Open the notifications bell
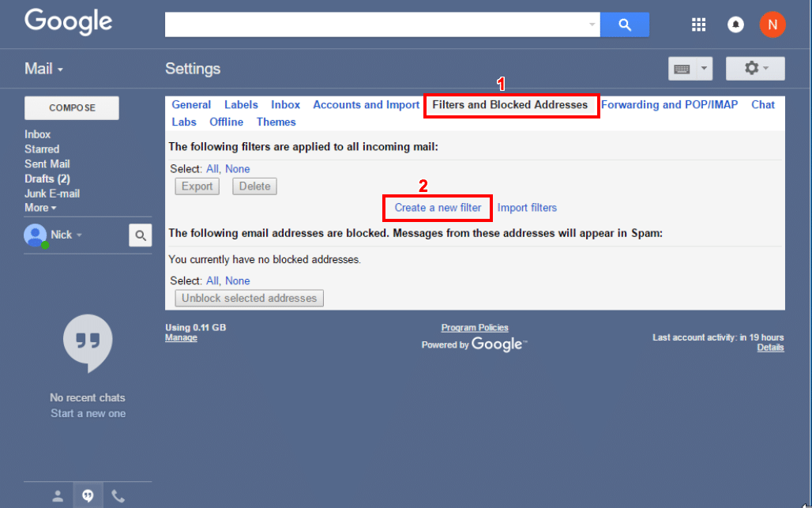The image size is (812, 508). [x=735, y=24]
